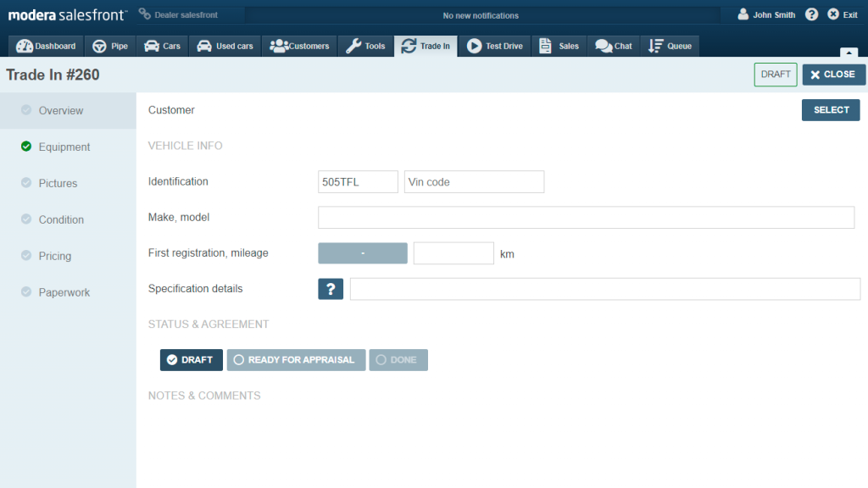
Task: Close the Trade In #260 form
Action: click(833, 75)
